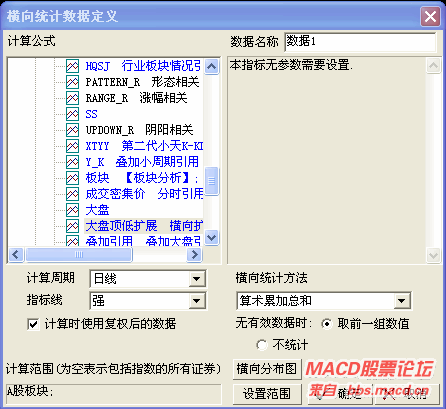Open the 指标线 dropdown arrow
Viewport: 446px width, 409px height.
click(x=196, y=301)
